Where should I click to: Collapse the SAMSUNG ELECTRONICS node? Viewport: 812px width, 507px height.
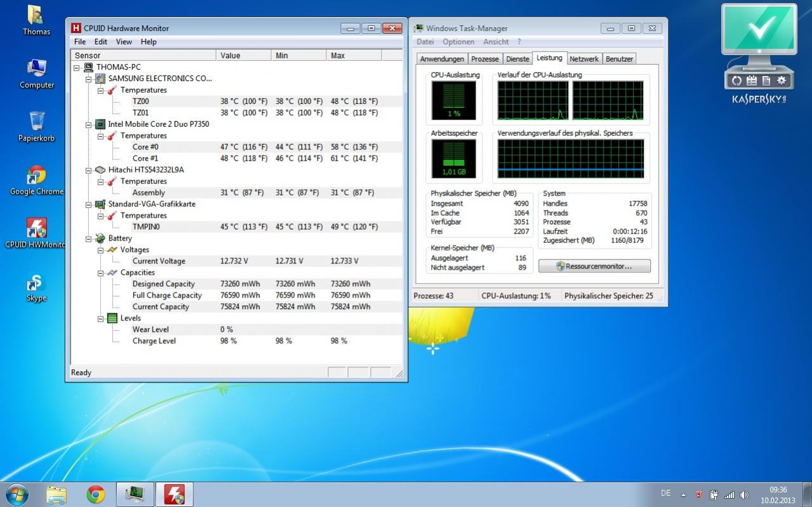point(88,79)
